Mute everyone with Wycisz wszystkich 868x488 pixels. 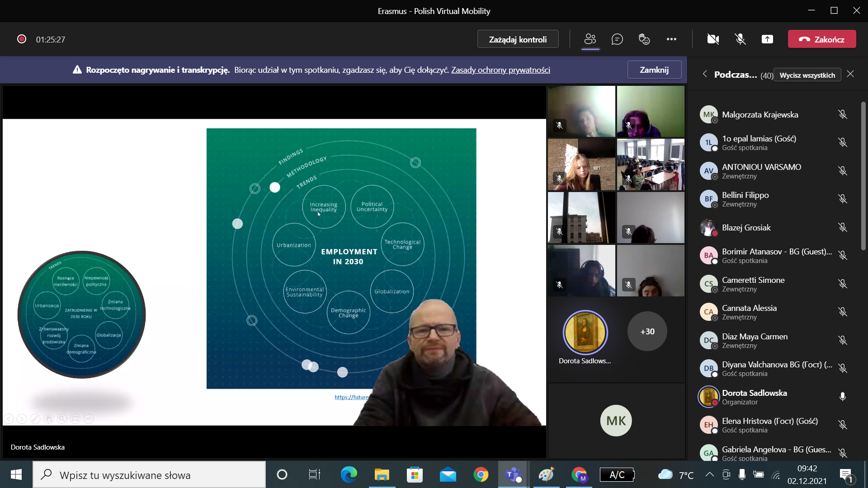(807, 75)
